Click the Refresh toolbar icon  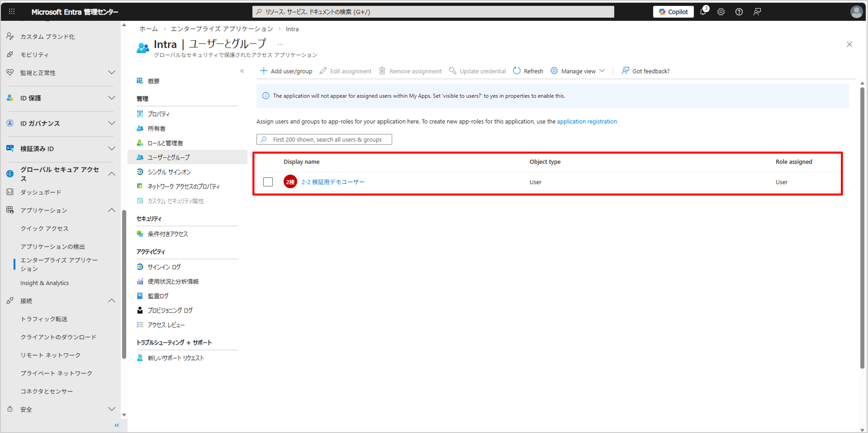pos(516,71)
